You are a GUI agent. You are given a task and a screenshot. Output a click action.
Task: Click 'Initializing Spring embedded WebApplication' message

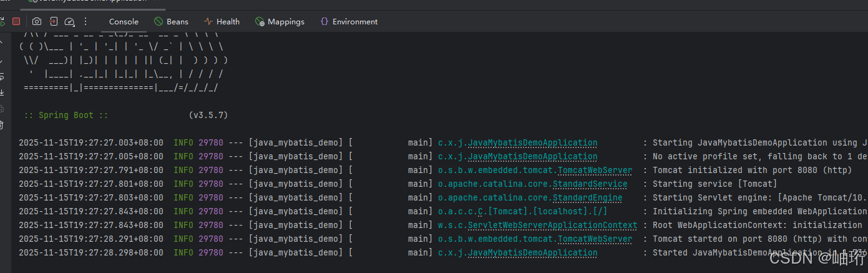760,211
